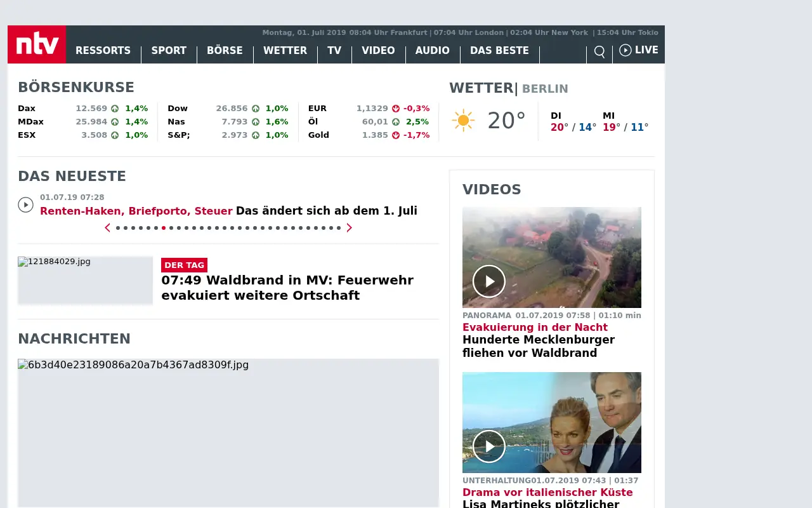Select the last carousel dot
The height and width of the screenshot is (508, 812).
339,227
